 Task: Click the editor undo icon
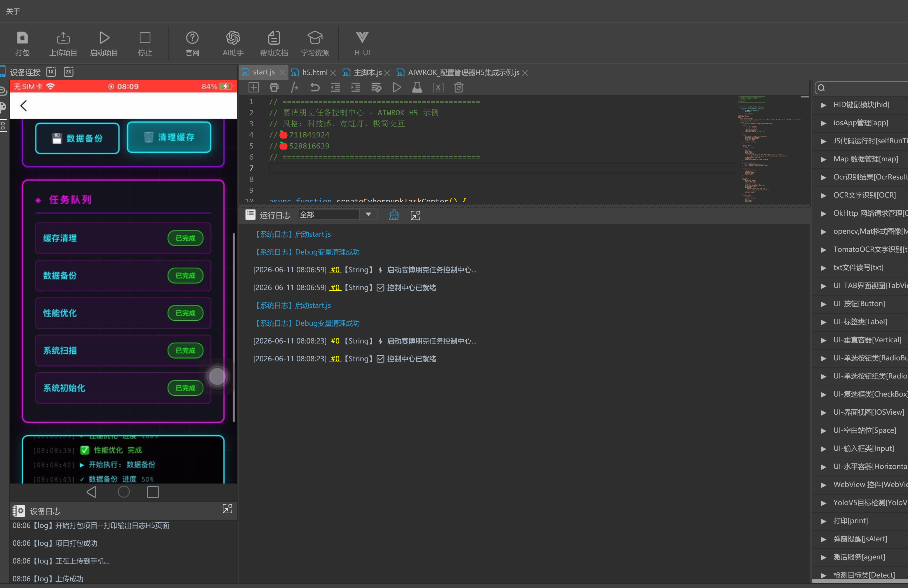(x=315, y=88)
